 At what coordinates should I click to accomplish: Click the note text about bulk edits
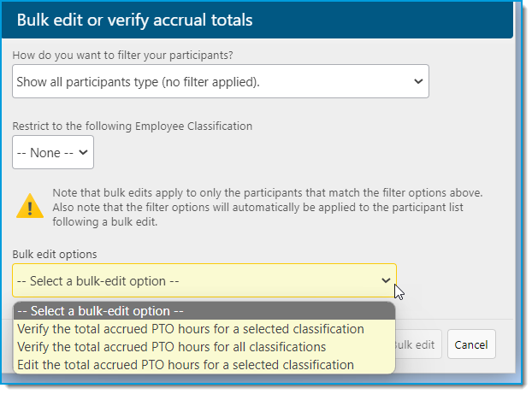[268, 207]
